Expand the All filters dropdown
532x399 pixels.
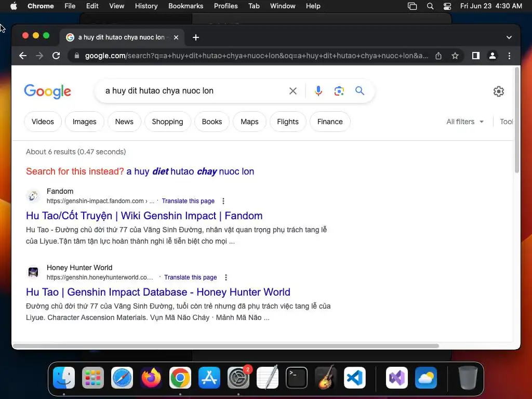pos(465,122)
